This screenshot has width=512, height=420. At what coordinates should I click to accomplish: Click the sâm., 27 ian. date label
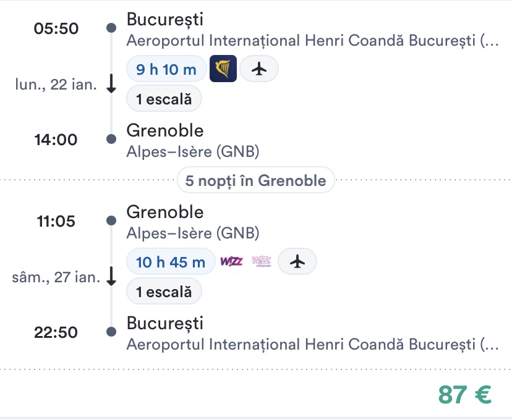pyautogui.click(x=56, y=277)
